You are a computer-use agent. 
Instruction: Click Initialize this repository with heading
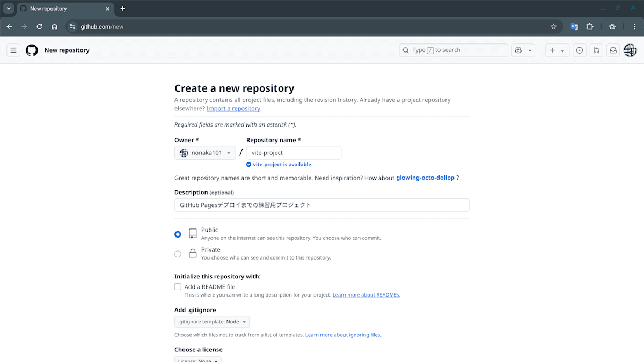click(x=217, y=277)
